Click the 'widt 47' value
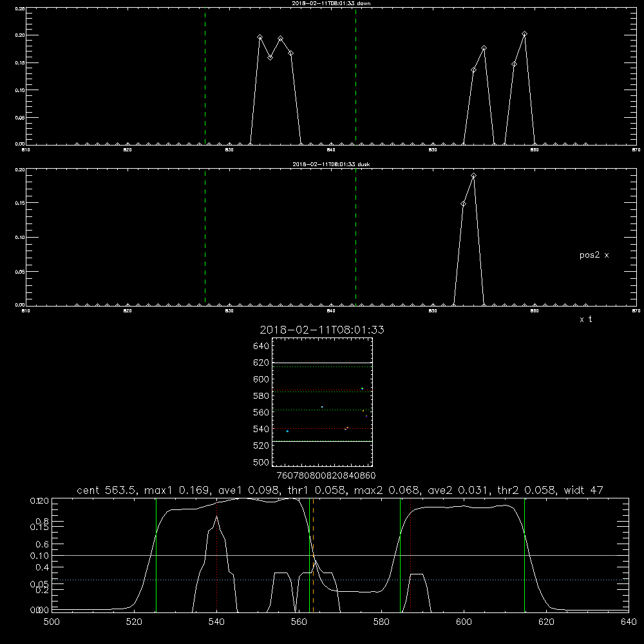This screenshot has height=644, width=644. [583, 490]
